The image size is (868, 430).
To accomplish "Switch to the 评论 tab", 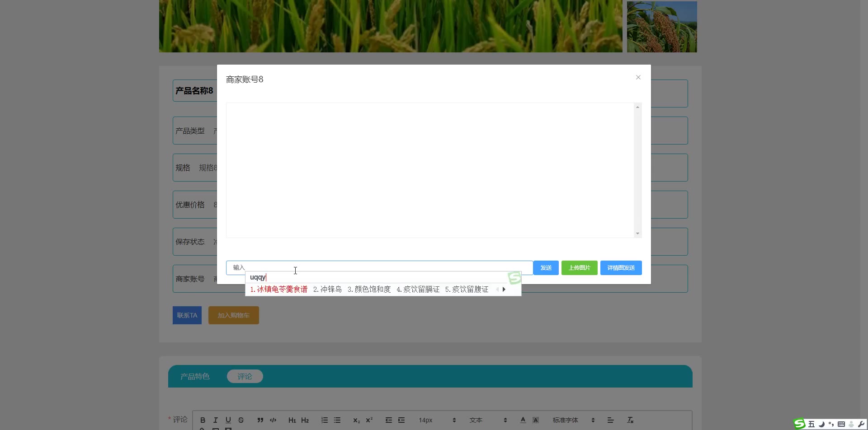I will tap(245, 376).
